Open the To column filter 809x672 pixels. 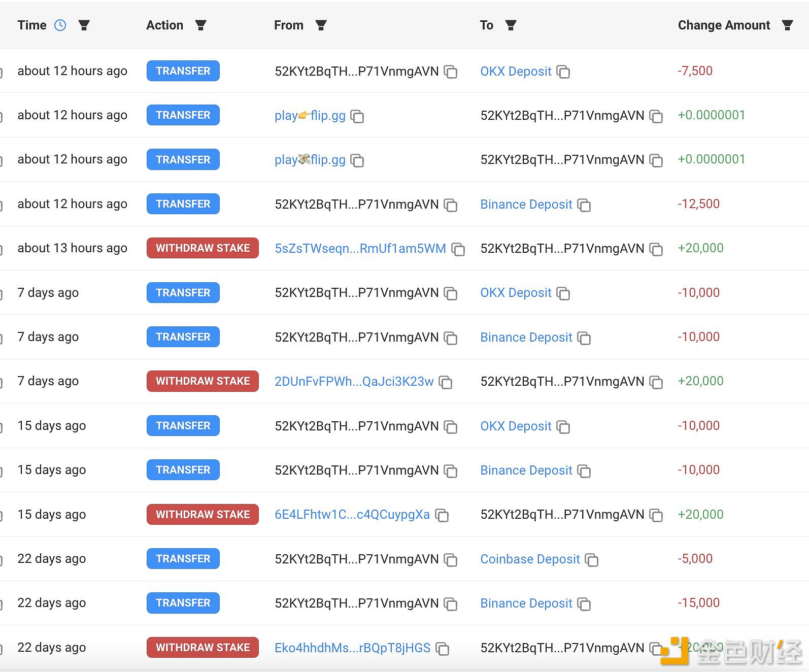pyautogui.click(x=511, y=25)
